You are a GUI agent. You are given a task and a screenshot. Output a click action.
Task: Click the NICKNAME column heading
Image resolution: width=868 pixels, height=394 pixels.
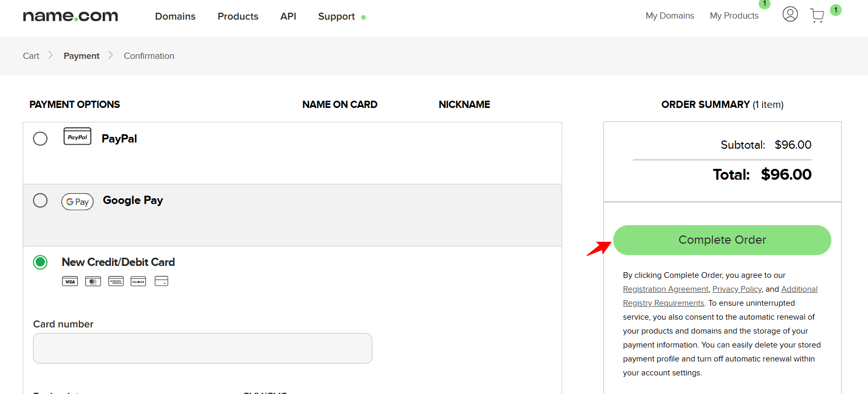click(x=465, y=104)
